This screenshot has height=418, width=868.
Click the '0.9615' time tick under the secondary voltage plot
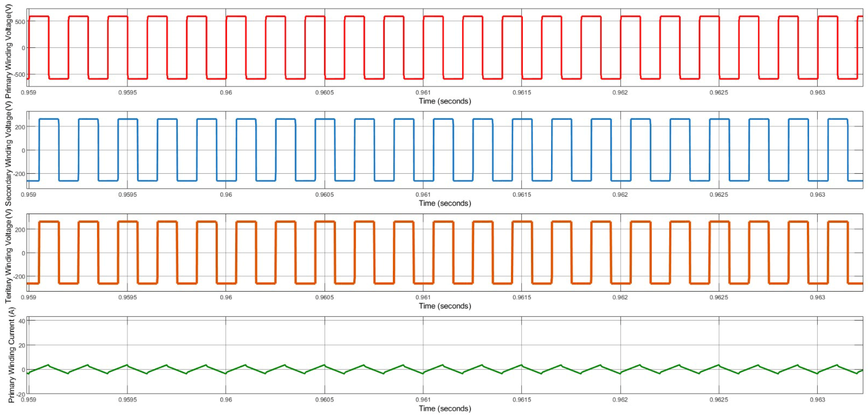coord(522,195)
